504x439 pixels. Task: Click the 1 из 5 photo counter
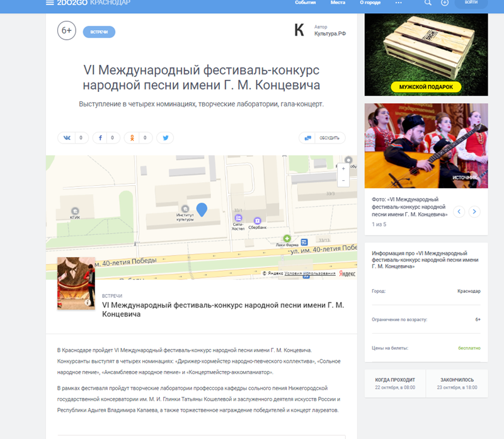(x=379, y=224)
